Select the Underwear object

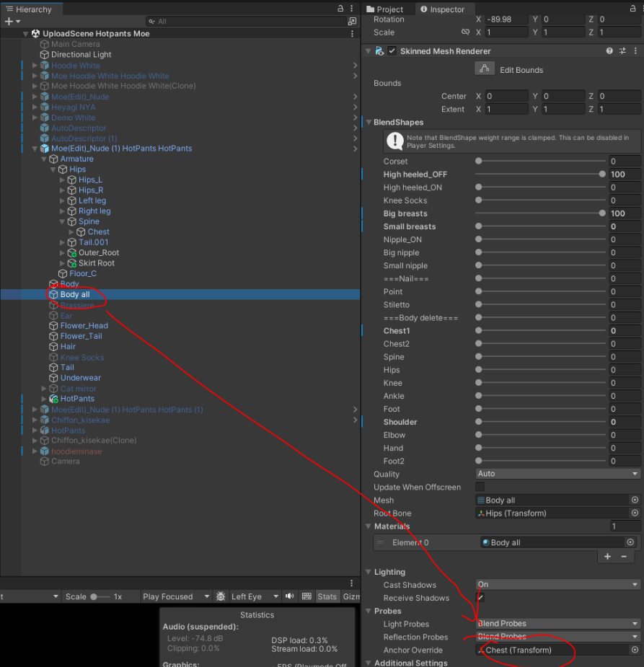[80, 378]
